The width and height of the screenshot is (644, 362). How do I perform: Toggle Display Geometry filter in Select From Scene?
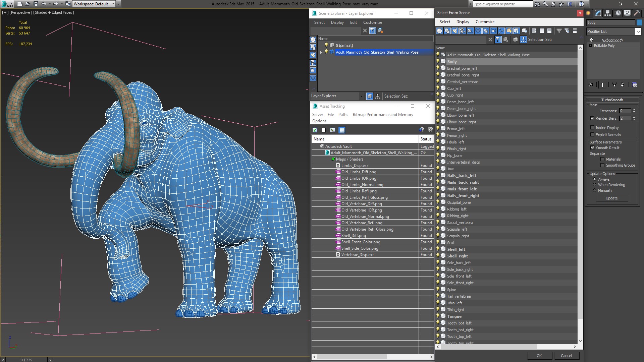click(x=439, y=31)
